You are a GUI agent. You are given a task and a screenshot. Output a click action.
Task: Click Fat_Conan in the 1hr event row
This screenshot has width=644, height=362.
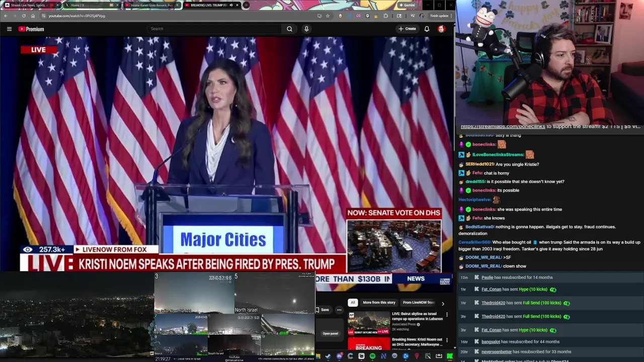click(x=491, y=290)
